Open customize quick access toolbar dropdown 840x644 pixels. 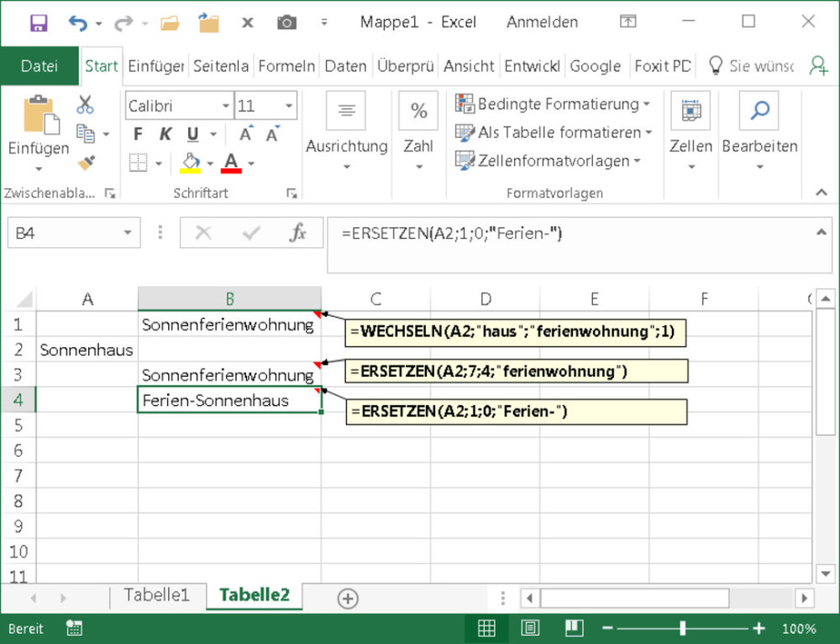point(323,23)
